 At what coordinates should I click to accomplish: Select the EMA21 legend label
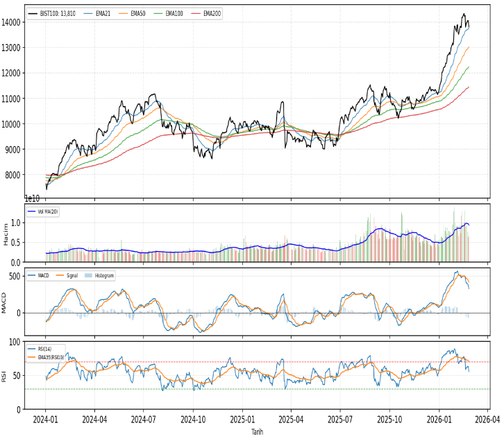point(103,13)
